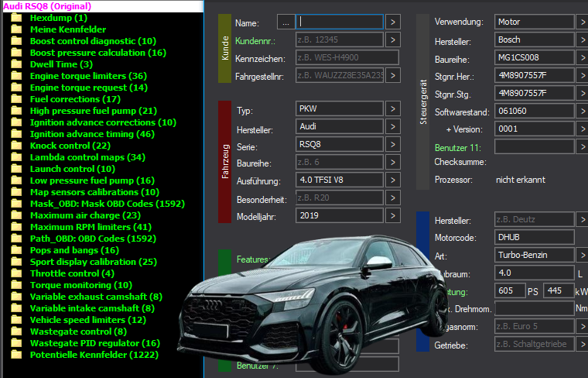Open Maximum RPM limiters folder icon

(16, 227)
